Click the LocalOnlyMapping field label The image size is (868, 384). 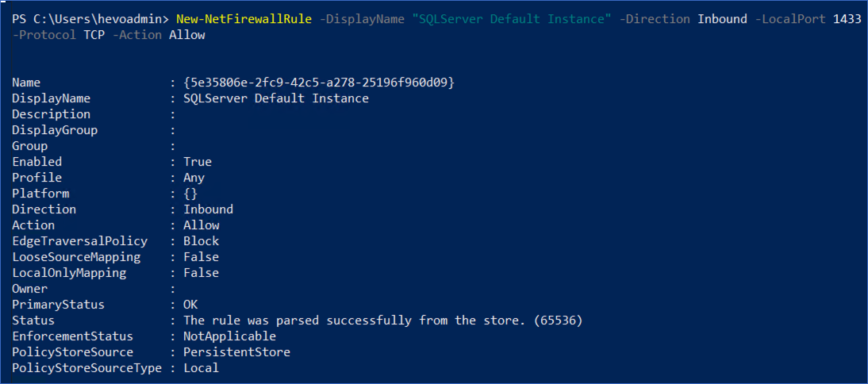pos(69,273)
